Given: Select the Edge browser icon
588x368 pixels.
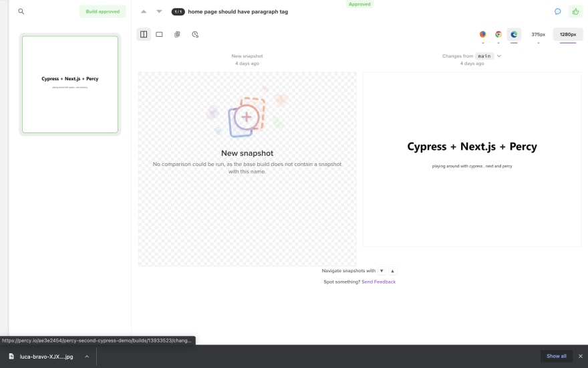Looking at the screenshot, I should [514, 34].
